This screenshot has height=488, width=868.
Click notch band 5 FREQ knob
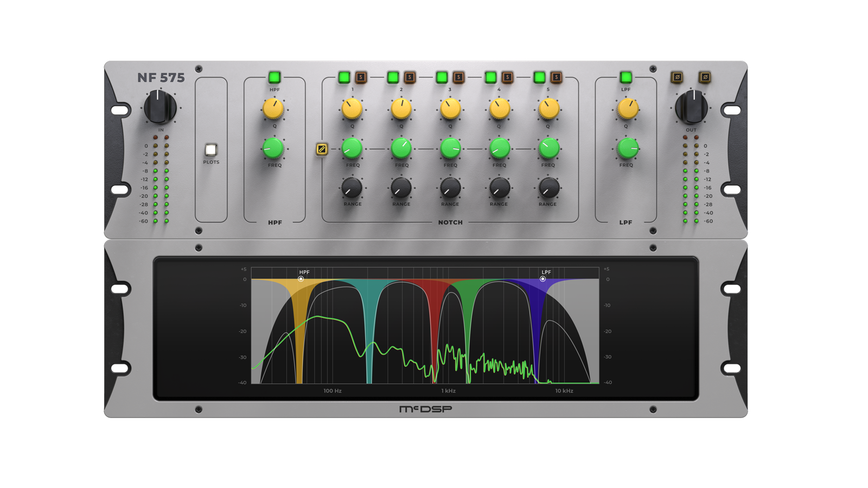(x=548, y=148)
